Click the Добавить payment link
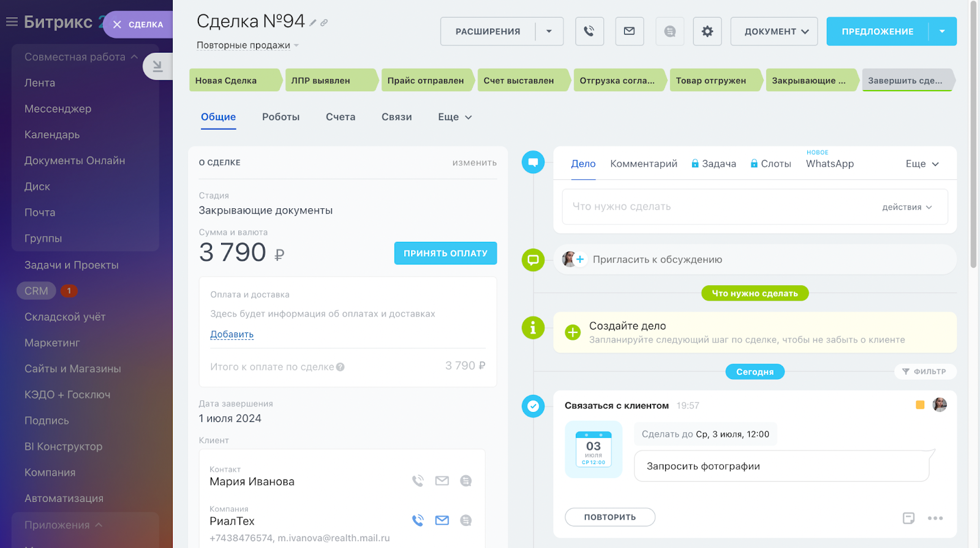The image size is (980, 548). click(232, 334)
